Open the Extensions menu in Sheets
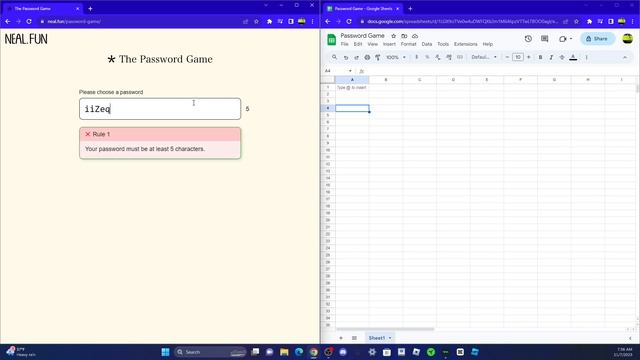The width and height of the screenshot is (640, 360). [x=465, y=44]
